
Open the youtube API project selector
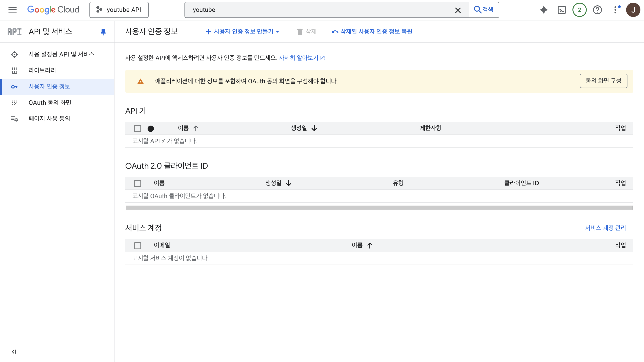(119, 10)
